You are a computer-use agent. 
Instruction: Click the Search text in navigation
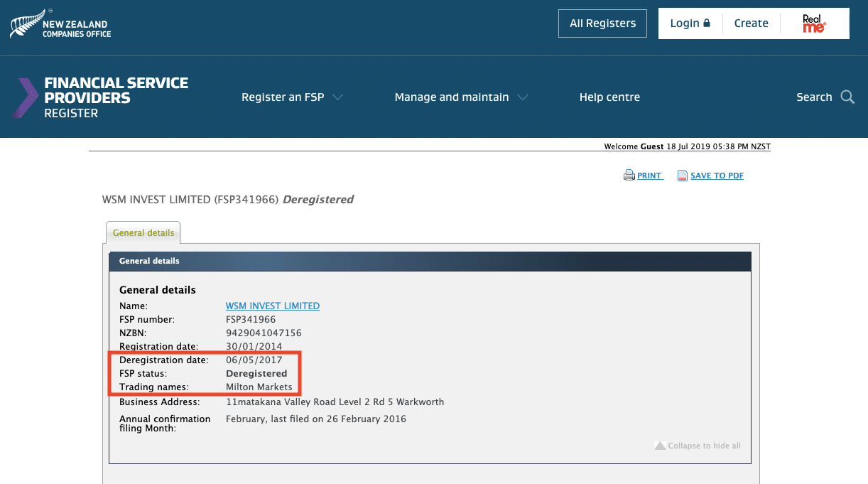(814, 97)
